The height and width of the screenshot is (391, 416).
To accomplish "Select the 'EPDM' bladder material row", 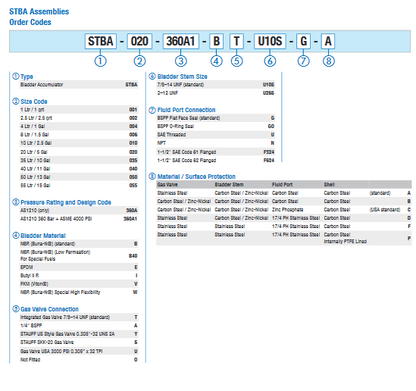I will 79,267.
